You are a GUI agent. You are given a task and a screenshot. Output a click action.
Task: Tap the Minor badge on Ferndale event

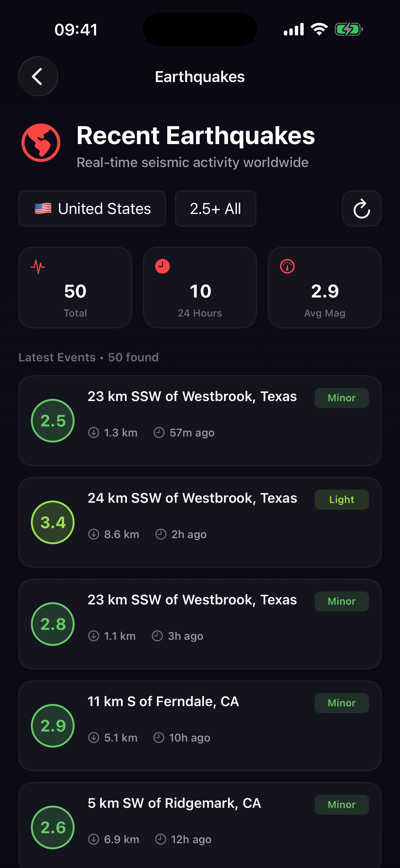tap(341, 703)
